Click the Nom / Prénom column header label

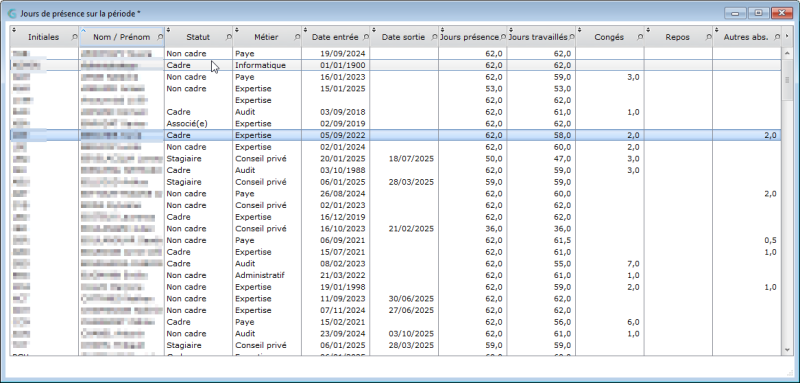[121, 37]
